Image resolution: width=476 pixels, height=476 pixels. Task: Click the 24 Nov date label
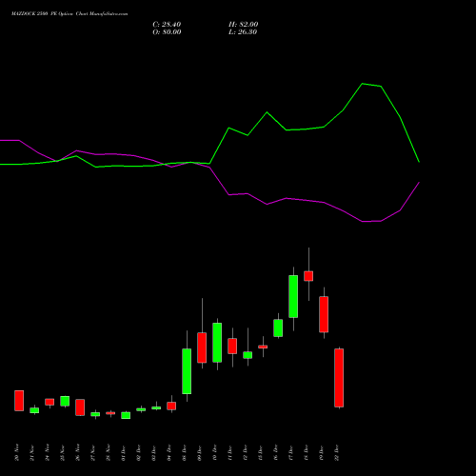tap(48, 452)
